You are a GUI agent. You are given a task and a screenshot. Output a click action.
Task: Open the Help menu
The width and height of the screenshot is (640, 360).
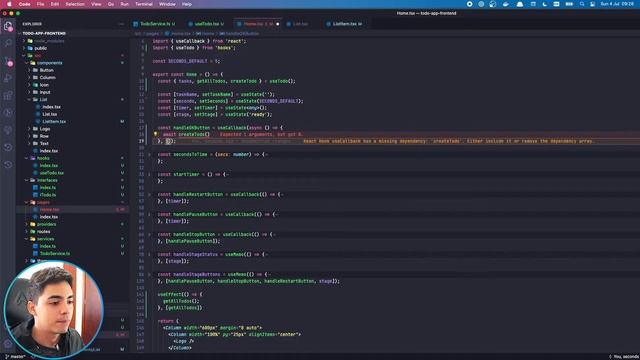[187, 4]
